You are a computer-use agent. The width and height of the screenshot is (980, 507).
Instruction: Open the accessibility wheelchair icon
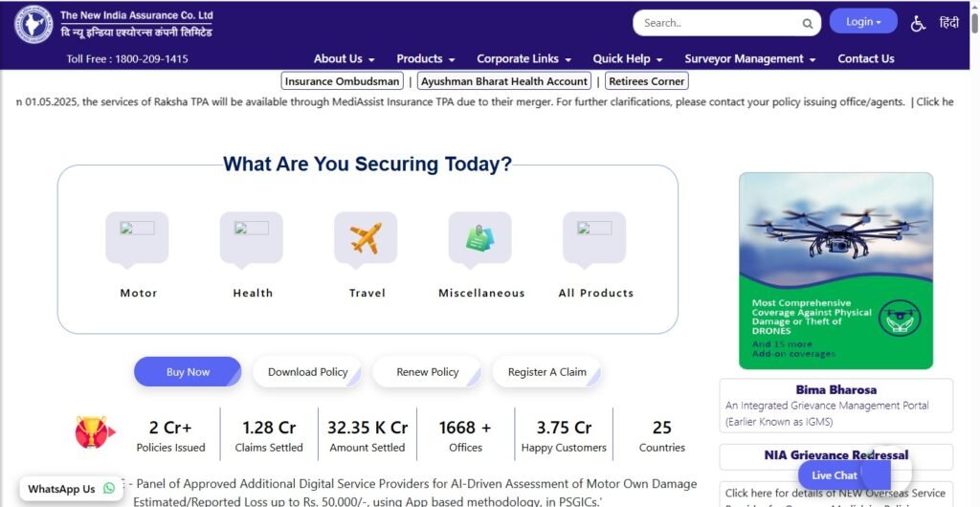[918, 24]
